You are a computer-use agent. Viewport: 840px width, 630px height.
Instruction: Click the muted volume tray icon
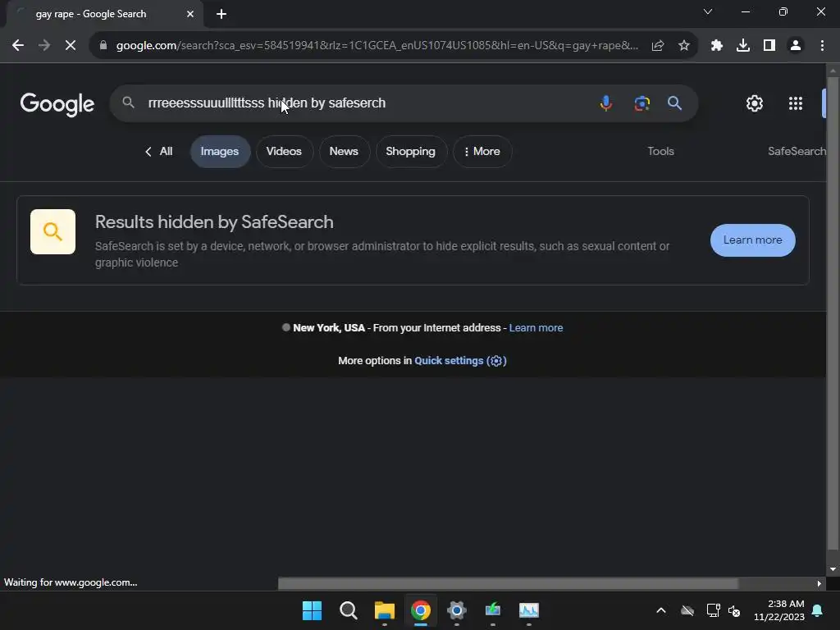[734, 610]
